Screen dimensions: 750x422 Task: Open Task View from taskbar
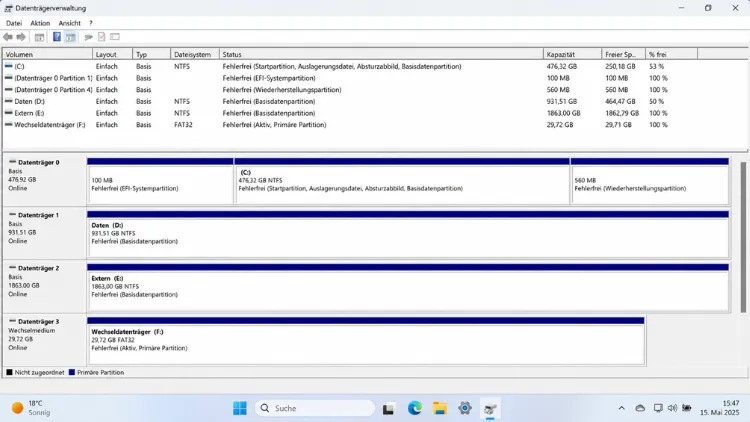388,409
